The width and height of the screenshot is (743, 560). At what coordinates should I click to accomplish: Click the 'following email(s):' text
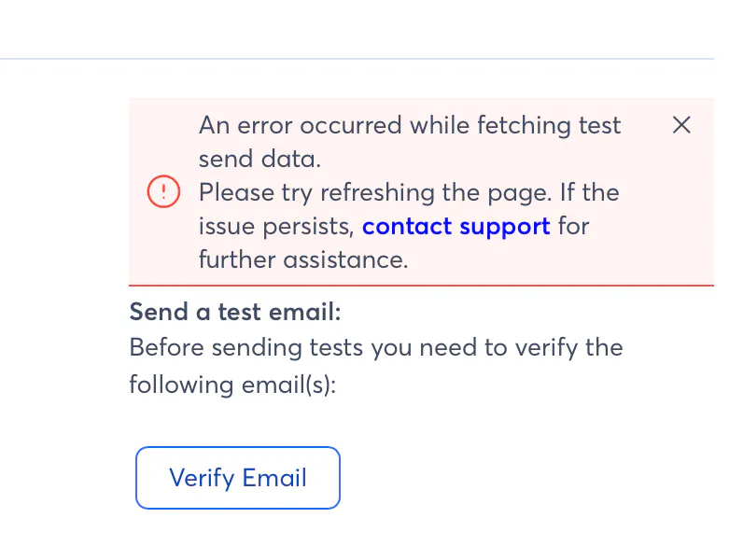(x=231, y=384)
